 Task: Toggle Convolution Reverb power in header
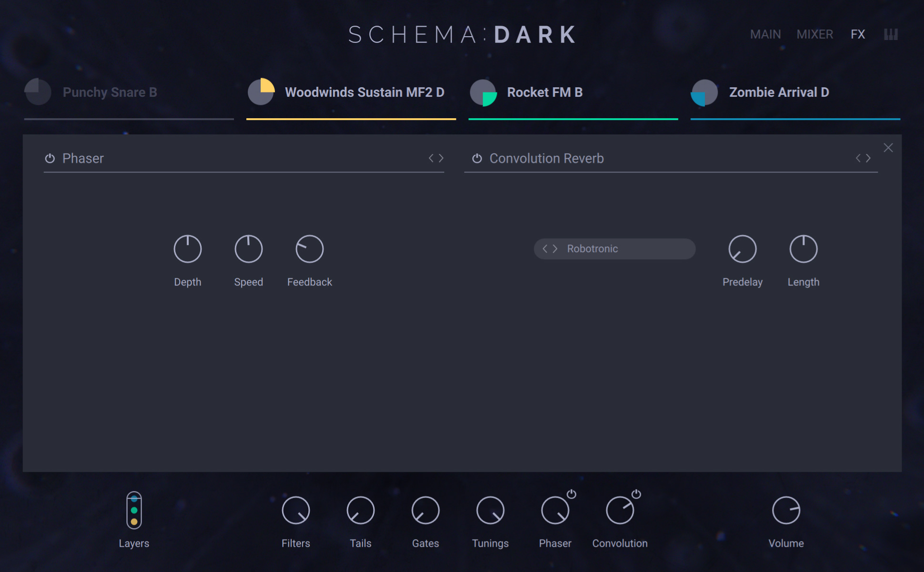477,158
